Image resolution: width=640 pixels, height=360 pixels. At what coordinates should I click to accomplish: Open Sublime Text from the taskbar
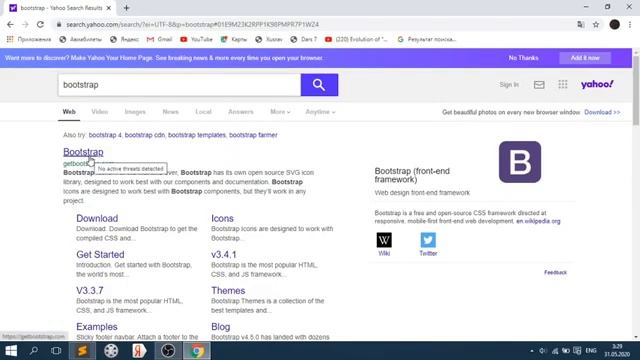click(82, 351)
